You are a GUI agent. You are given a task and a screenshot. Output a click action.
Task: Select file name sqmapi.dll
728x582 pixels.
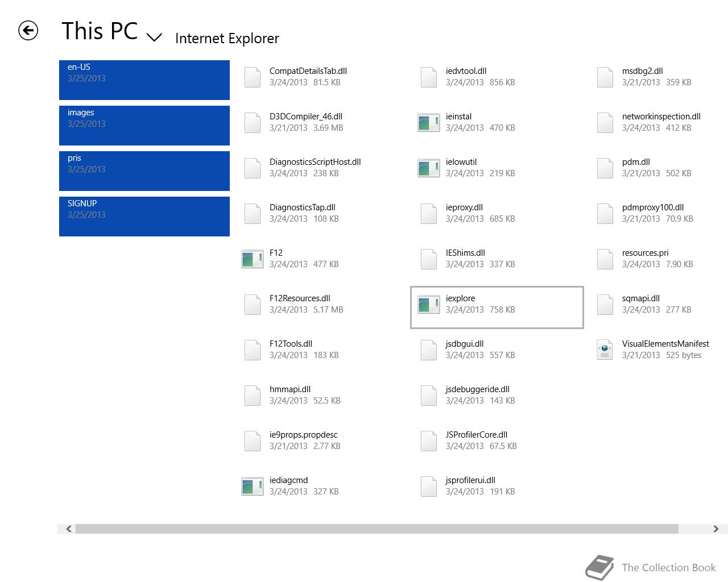point(641,298)
